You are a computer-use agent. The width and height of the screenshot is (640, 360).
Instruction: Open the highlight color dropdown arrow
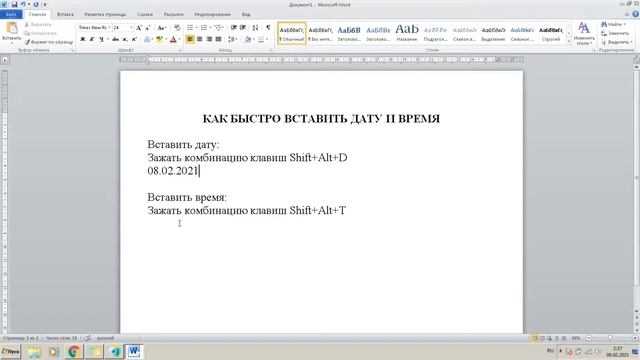click(166, 39)
